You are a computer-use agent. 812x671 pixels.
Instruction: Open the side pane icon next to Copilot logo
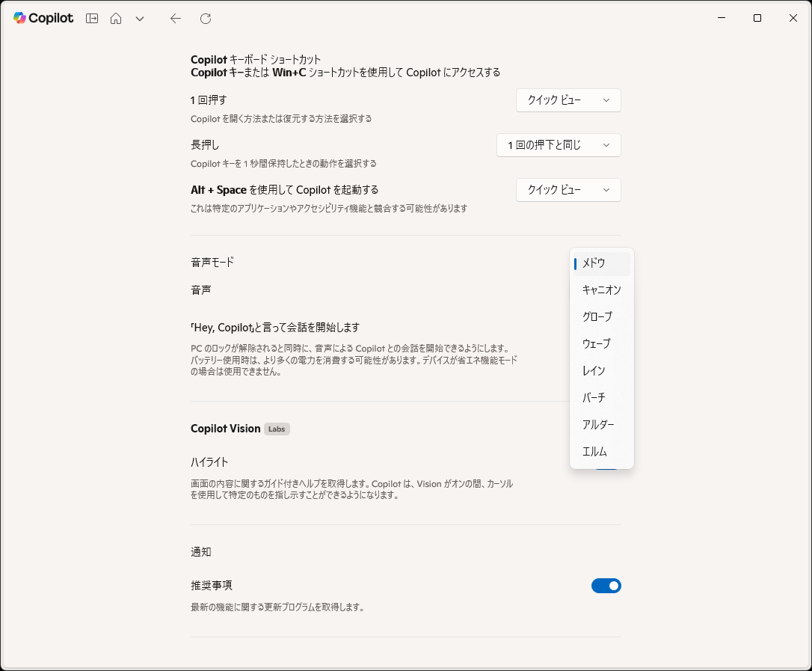point(91,18)
